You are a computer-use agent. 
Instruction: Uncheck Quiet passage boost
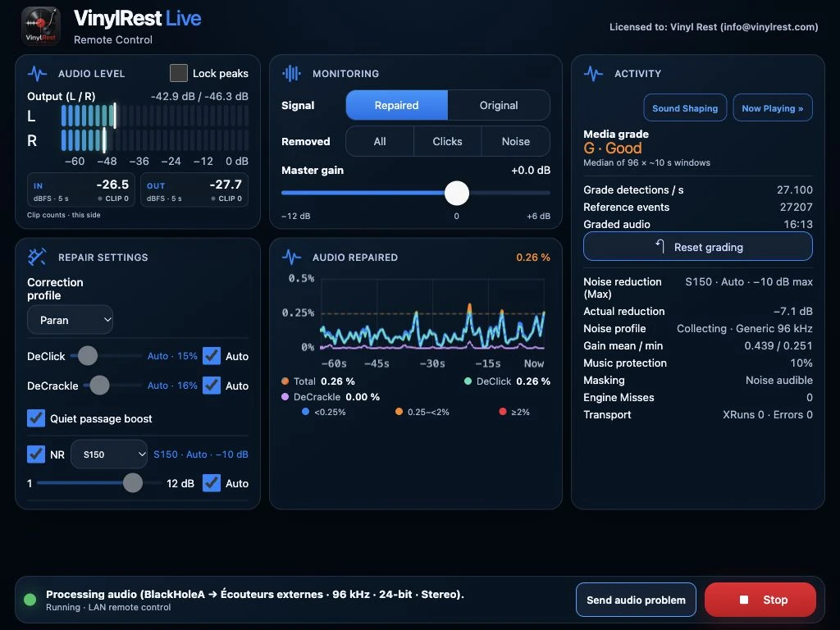click(36, 418)
